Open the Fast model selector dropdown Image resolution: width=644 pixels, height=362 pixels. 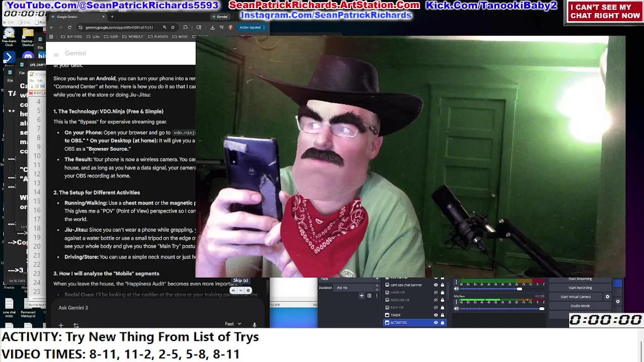click(233, 324)
